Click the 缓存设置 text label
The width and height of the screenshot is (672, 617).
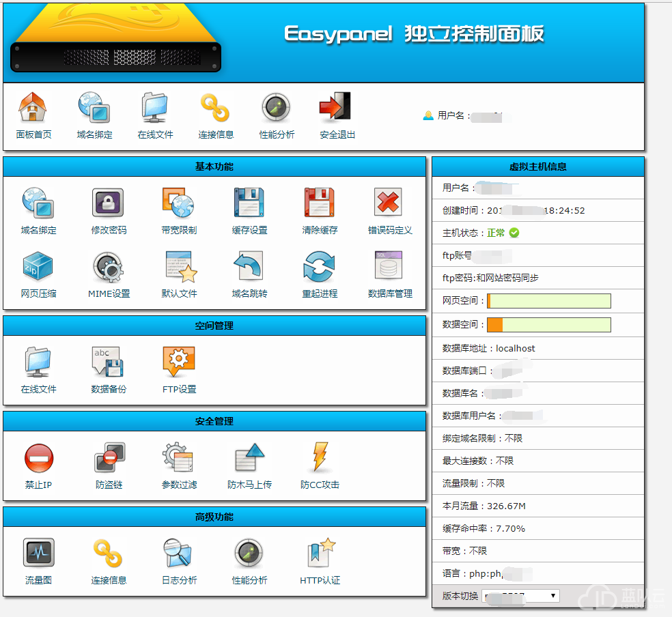click(x=249, y=231)
